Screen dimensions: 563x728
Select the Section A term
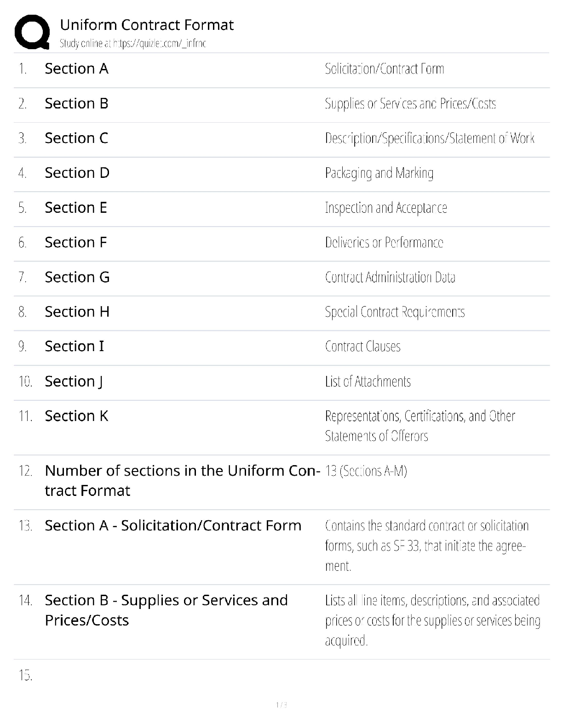point(76,69)
